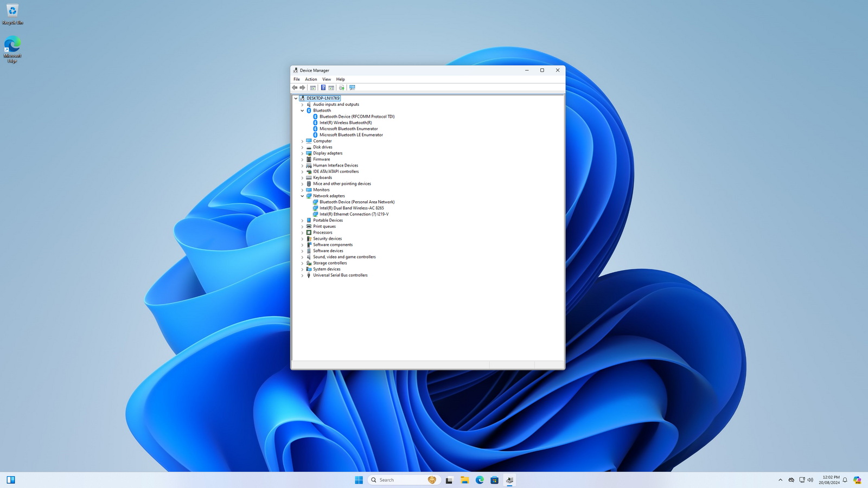This screenshot has width=868, height=488.
Task: Select Intel(R) Dual Band Wireless-AC 8265
Action: (352, 208)
